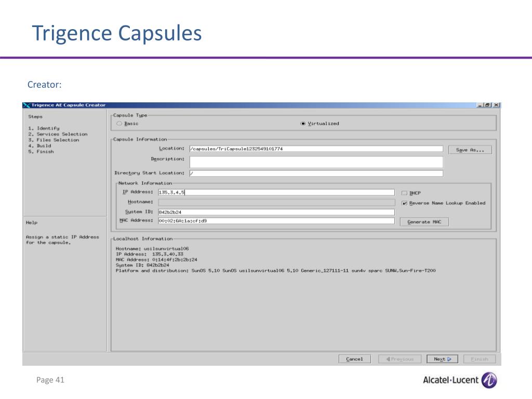Image resolution: width=532 pixels, height=399 pixels.
Task: Click the 'Steps' panel heading
Action: pyautogui.click(x=35, y=116)
